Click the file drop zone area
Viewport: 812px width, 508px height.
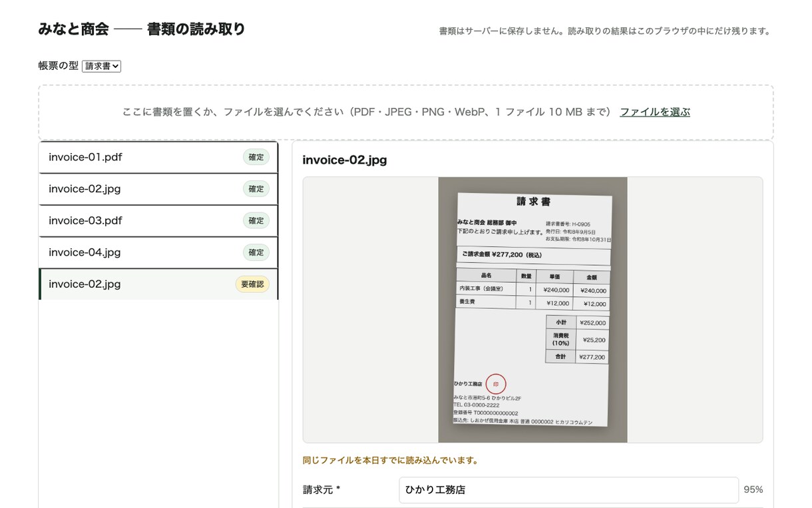coord(406,112)
